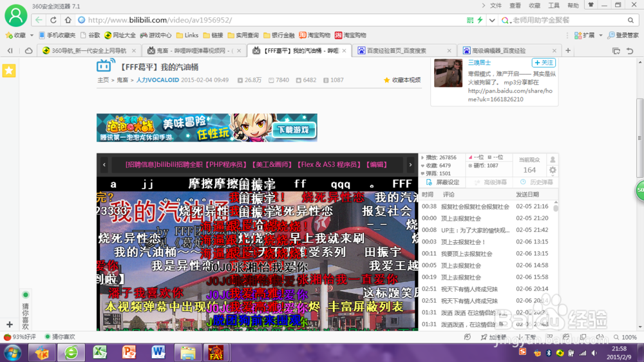Open the bilibili招聘 recruitment notice link
The image size is (644, 362).
click(257, 164)
